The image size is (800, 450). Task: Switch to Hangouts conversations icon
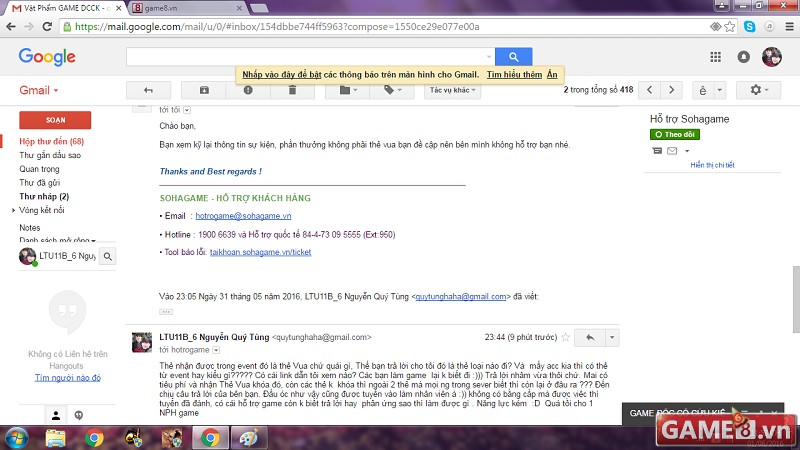[x=79, y=416]
